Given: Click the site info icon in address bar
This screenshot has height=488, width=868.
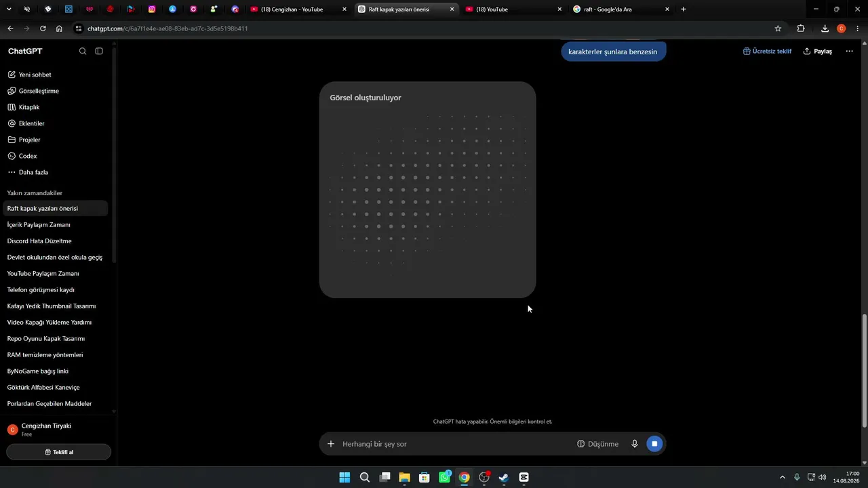Looking at the screenshot, I should point(79,28).
